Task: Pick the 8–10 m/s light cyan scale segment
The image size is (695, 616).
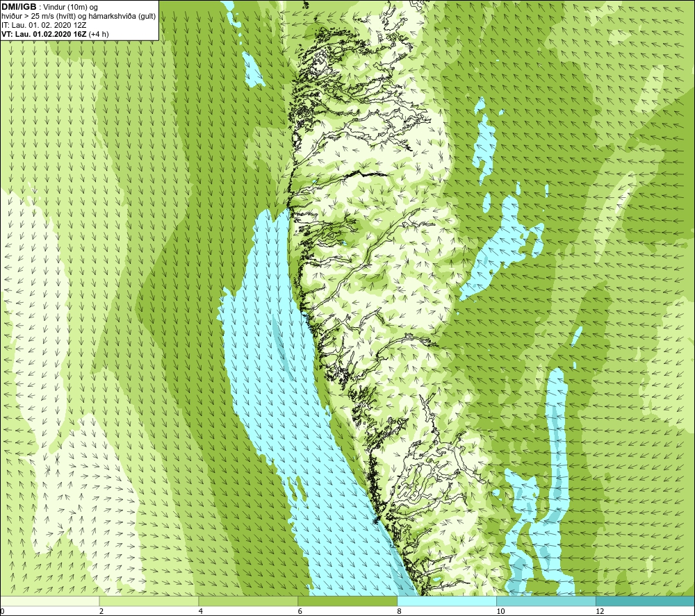Action: (x=447, y=601)
